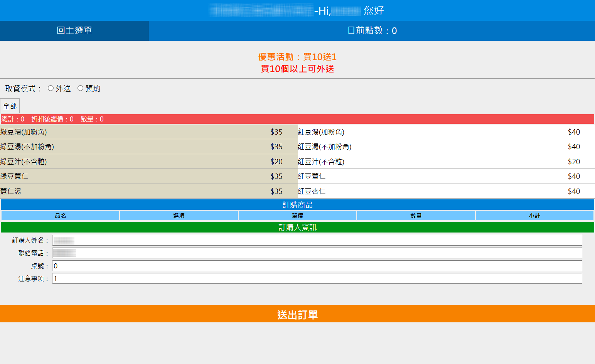Click the 單價 column header
This screenshot has height=364, width=595.
pos(297,216)
